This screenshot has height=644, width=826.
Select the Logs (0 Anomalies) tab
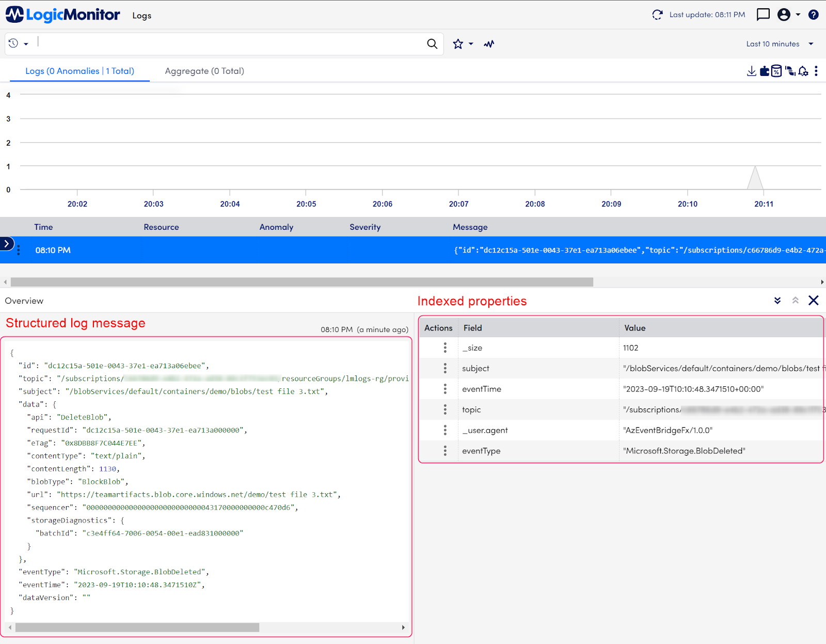[80, 71]
